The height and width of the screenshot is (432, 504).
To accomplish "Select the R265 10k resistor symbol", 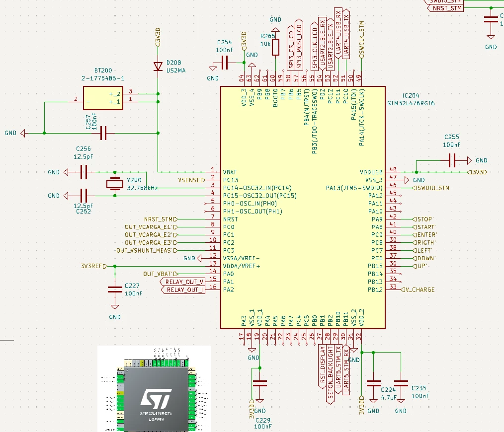I will 275,47.
